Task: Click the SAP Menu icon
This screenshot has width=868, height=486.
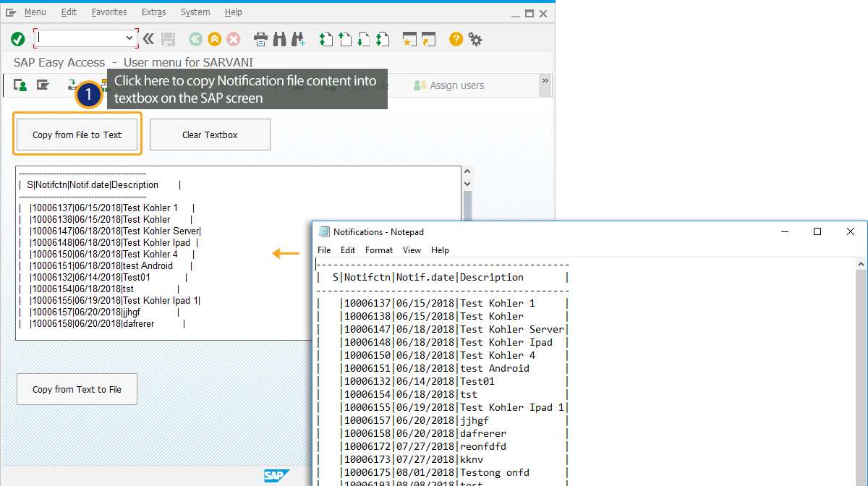Action: click(x=43, y=85)
